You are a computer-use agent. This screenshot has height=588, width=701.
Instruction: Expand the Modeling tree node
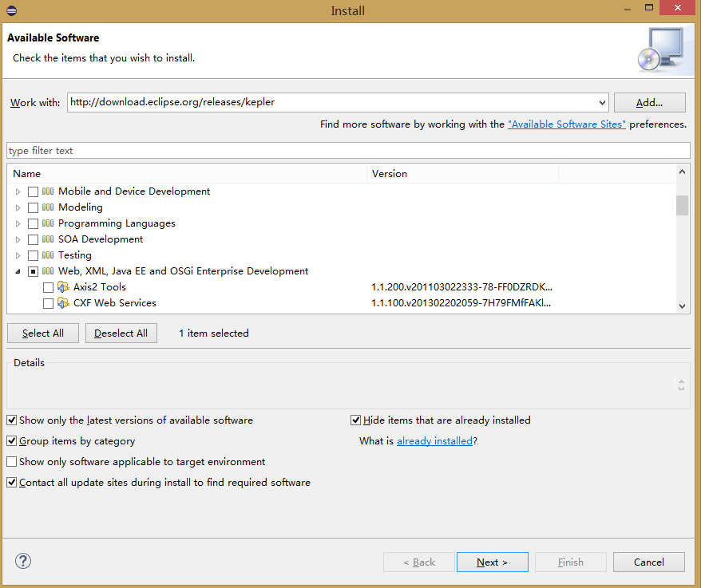click(18, 207)
